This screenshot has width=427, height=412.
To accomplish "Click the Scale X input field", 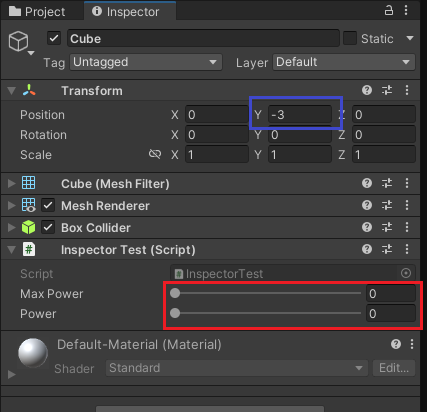I will click(217, 155).
